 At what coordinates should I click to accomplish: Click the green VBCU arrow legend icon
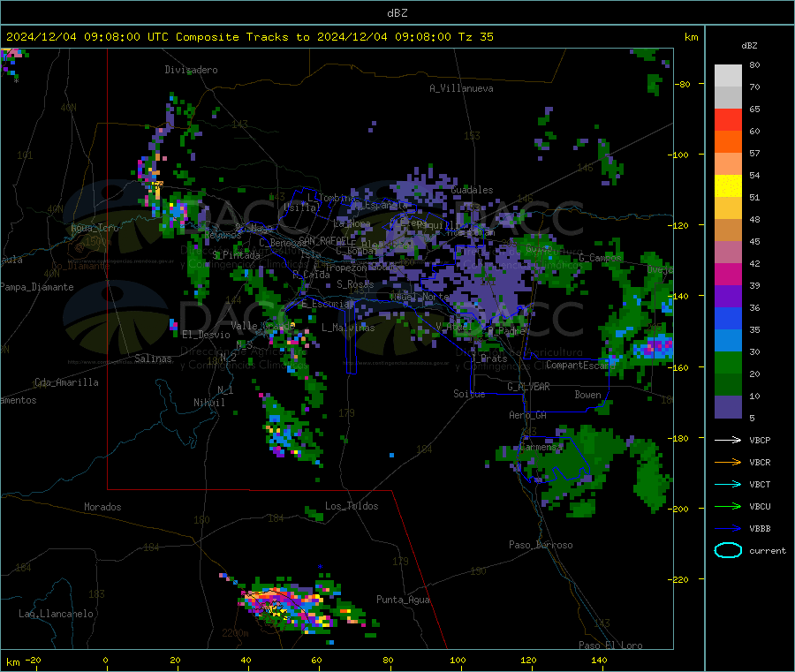(x=728, y=506)
